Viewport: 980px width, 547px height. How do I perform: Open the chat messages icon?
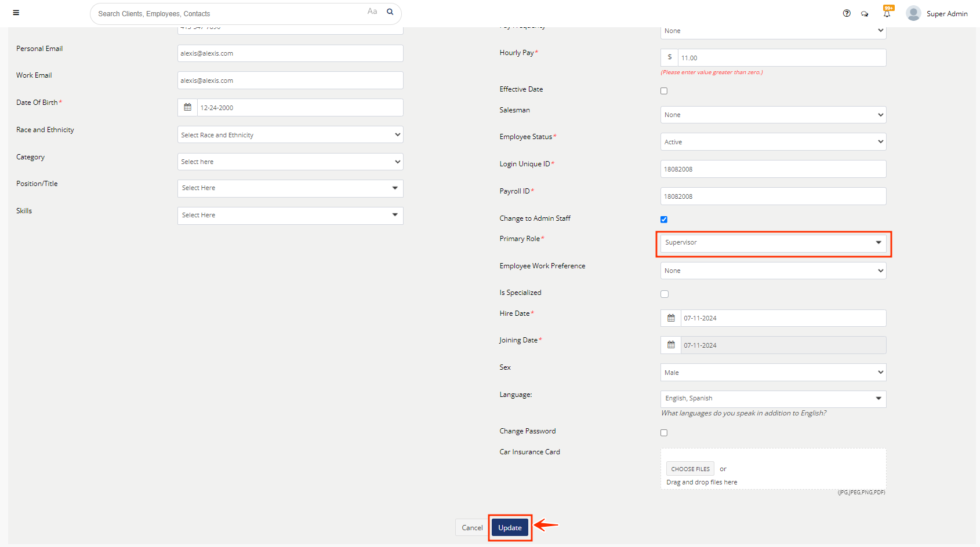865,14
